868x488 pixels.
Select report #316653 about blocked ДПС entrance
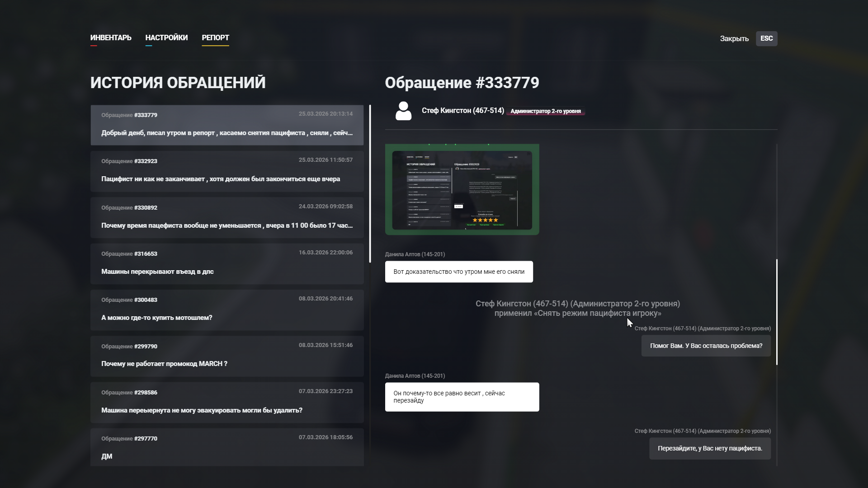click(227, 264)
